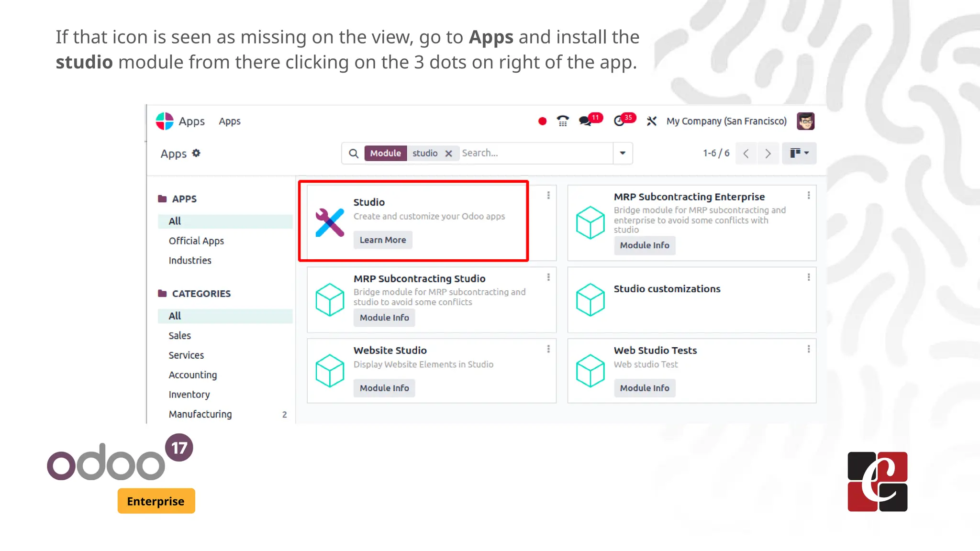Open the three dots menu on Studio card

click(548, 195)
